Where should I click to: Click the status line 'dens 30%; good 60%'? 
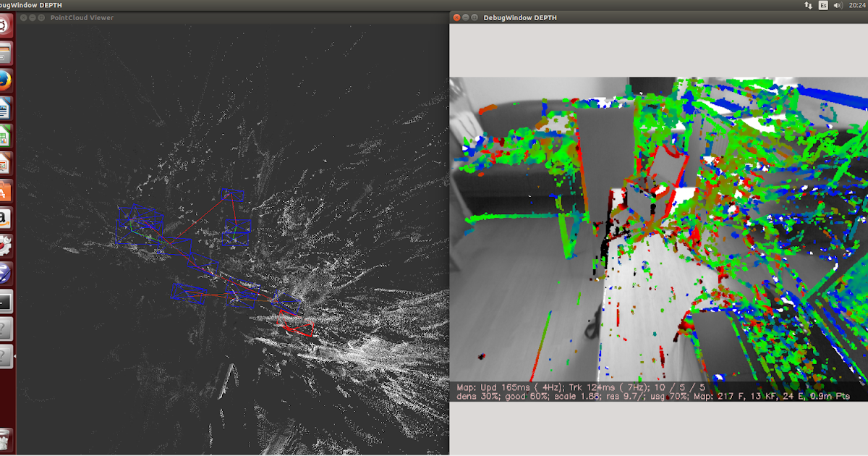point(652,397)
